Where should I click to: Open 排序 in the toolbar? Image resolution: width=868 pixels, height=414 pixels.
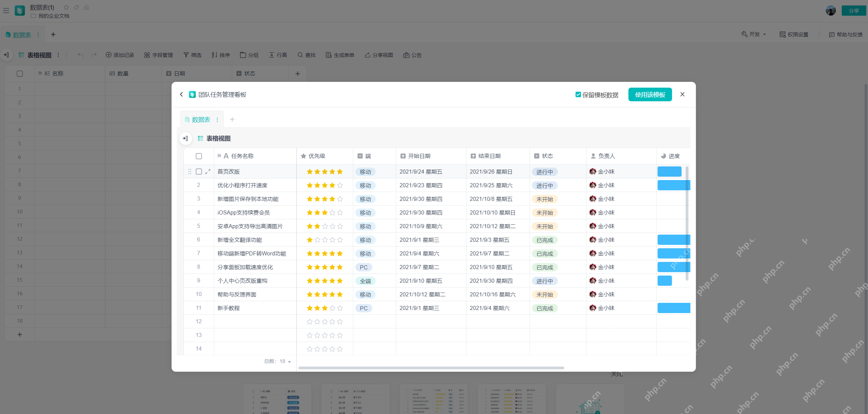tap(221, 55)
